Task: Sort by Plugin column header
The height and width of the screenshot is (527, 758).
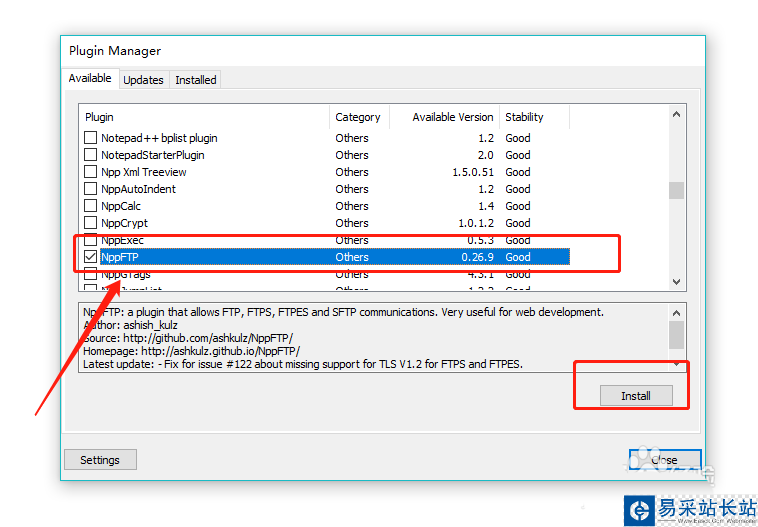Action: pyautogui.click(x=205, y=117)
